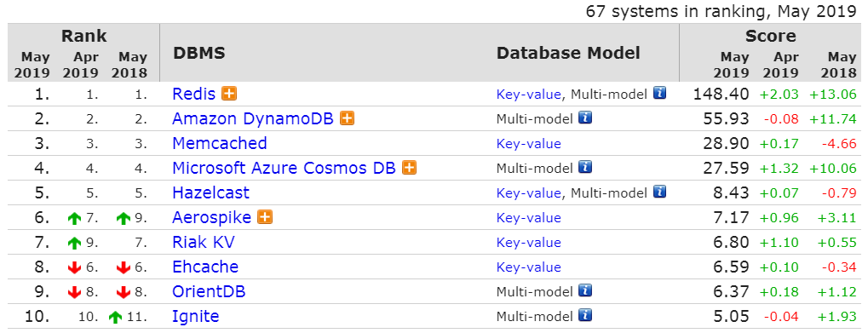Click the info icon in OrientDB row
This screenshot has width=868, height=333.
coord(585,290)
